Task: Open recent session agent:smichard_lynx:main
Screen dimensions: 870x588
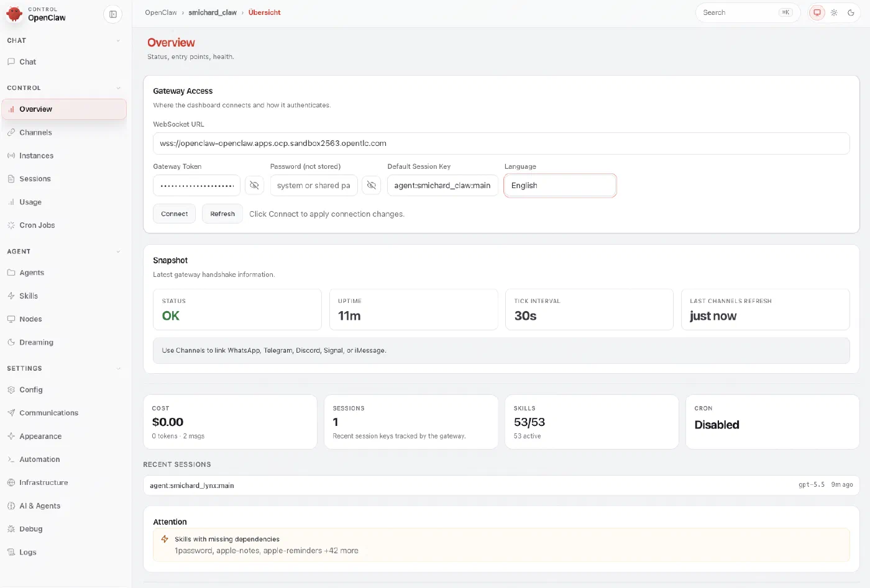Action: pyautogui.click(x=501, y=485)
